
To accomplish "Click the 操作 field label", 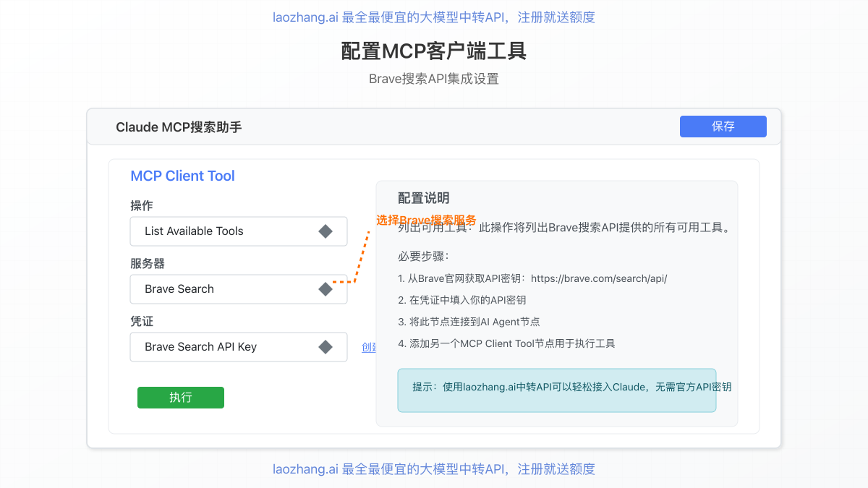I will point(142,205).
